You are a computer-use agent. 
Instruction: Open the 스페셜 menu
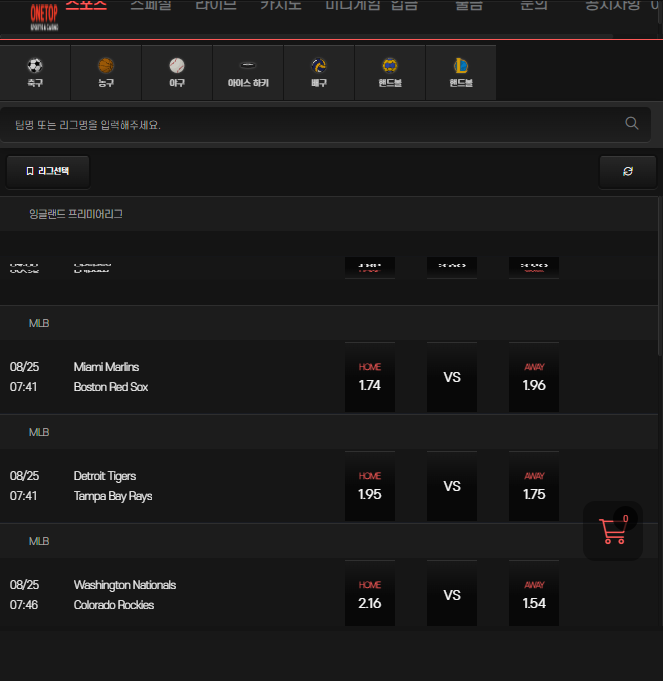[x=151, y=5]
